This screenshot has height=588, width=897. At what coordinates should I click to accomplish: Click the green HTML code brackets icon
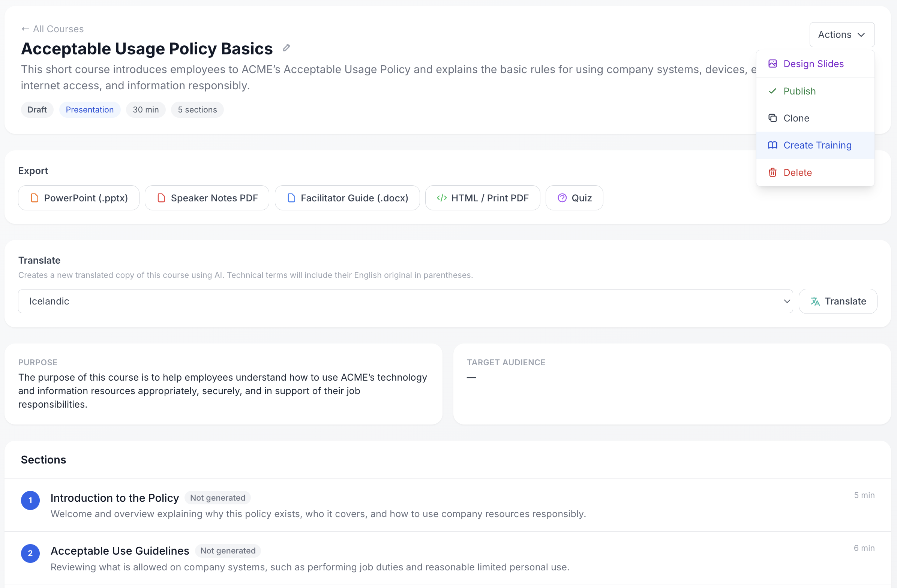click(442, 198)
